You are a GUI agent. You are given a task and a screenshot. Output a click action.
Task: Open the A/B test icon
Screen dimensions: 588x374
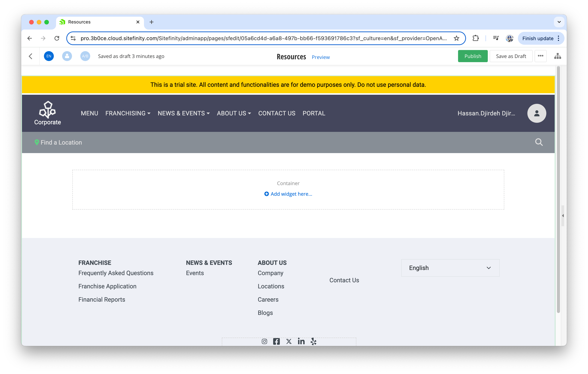pos(85,56)
